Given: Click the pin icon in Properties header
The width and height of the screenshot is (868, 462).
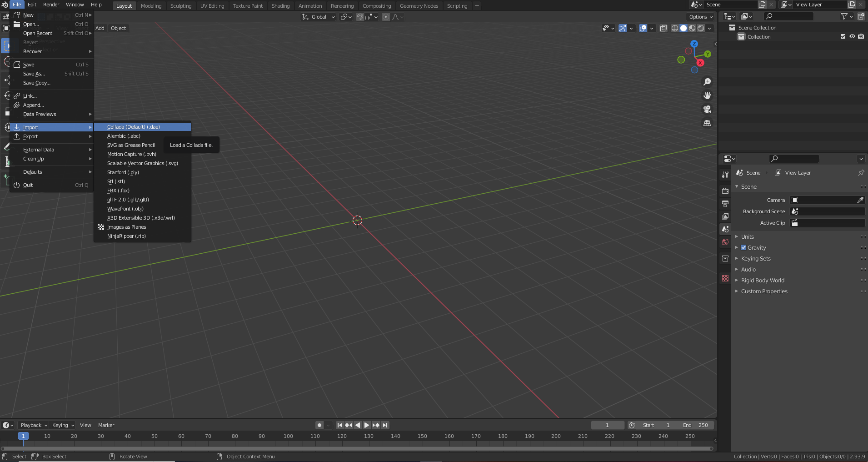Looking at the screenshot, I should [x=861, y=173].
